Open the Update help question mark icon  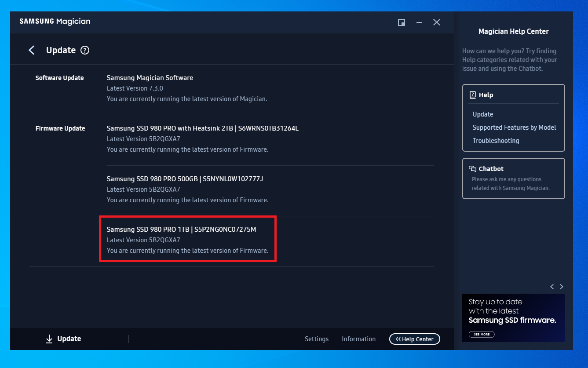coord(84,50)
